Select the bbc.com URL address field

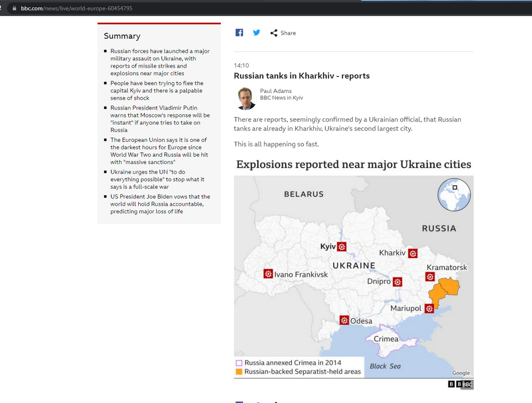coord(77,8)
